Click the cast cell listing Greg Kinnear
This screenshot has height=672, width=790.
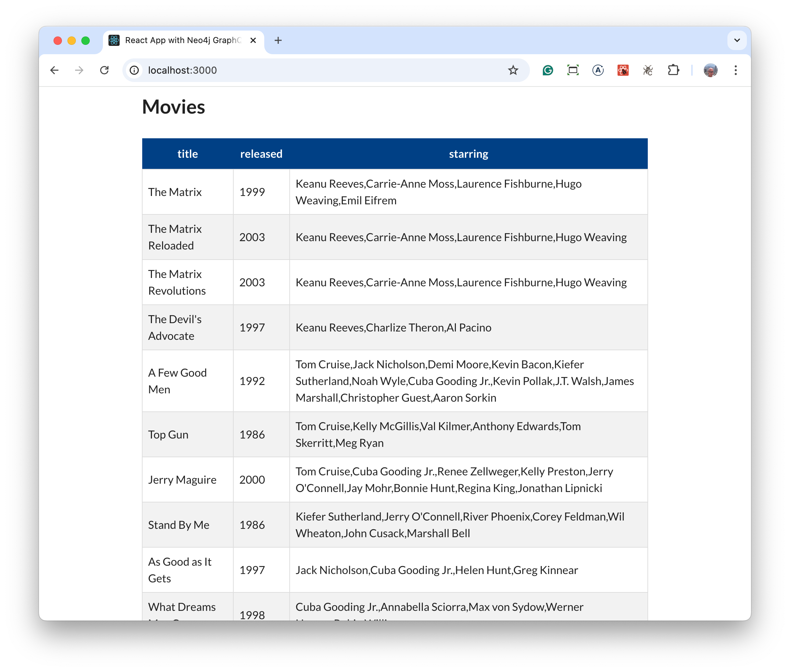pyautogui.click(x=468, y=570)
